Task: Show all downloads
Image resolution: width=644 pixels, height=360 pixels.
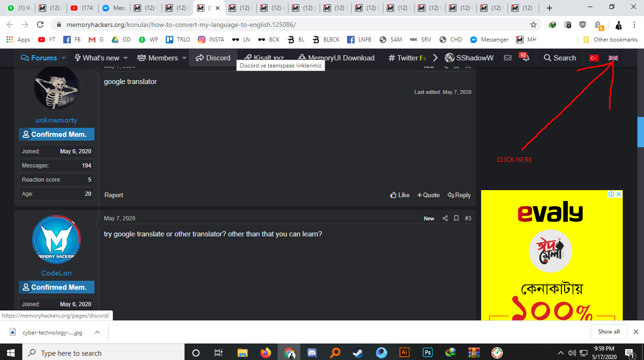Action: [609, 332]
